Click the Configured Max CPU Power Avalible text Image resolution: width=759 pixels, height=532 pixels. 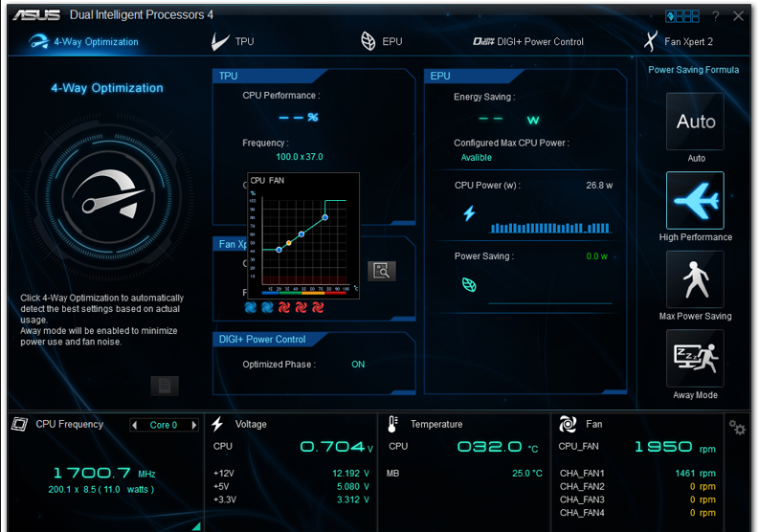[477, 157]
